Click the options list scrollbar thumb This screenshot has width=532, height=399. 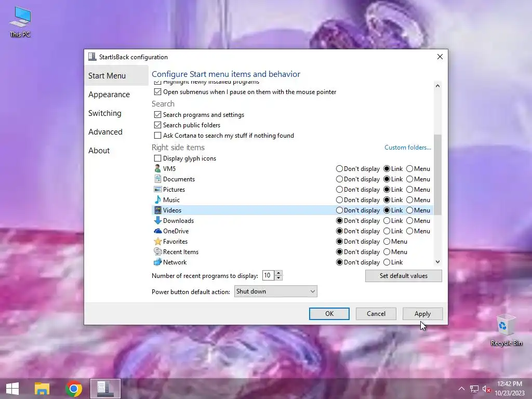(x=437, y=175)
